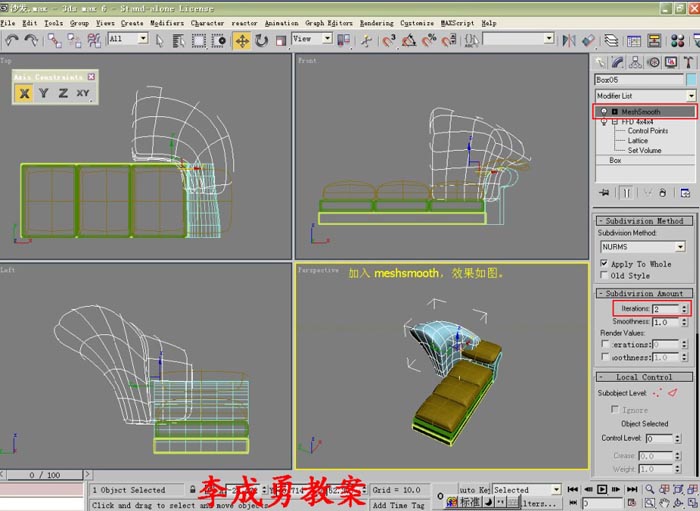Toggle MeshSmooth modifier lightbulb visibility

604,112
